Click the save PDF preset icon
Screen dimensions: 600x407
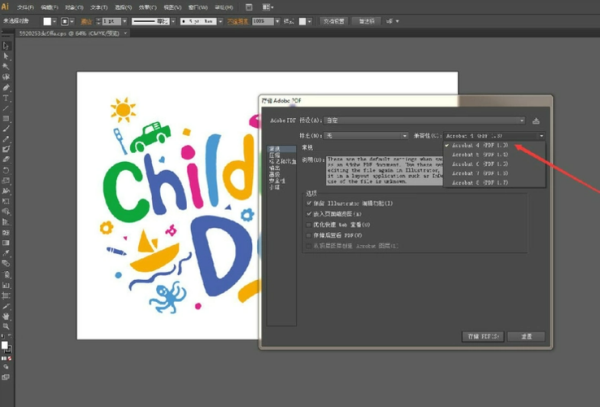tap(535, 119)
